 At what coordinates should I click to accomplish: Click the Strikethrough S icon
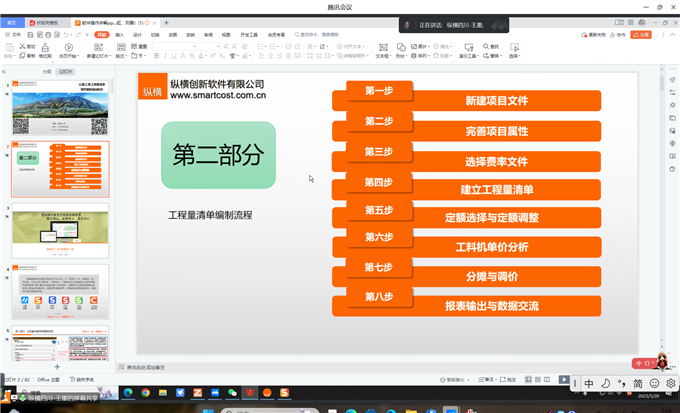(192, 56)
